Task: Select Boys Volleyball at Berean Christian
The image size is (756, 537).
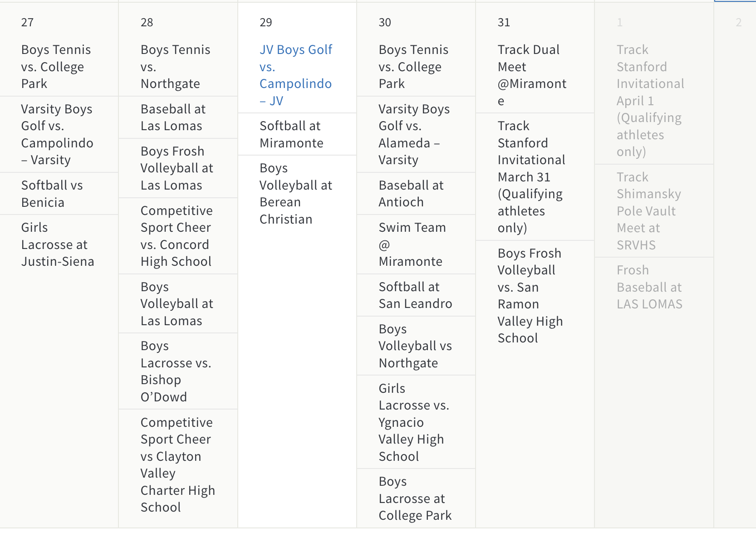Action: point(295,194)
